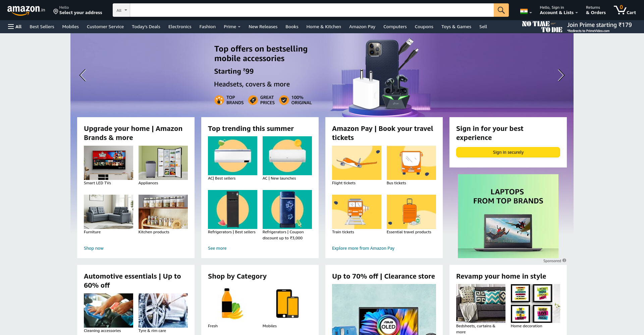Click Essential travel products suitcase image
The height and width of the screenshot is (335, 644).
(x=411, y=212)
